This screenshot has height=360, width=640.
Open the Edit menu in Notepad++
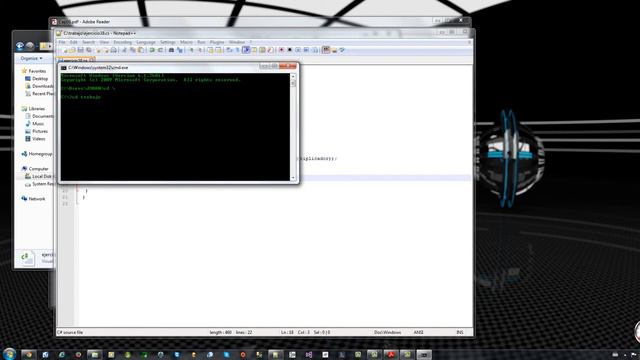pyautogui.click(x=73, y=42)
